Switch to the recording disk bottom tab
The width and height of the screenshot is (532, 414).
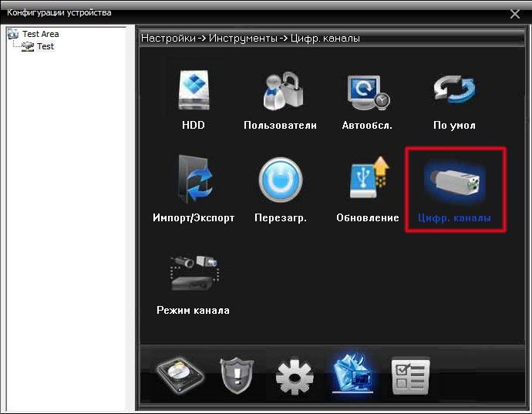pyautogui.click(x=180, y=375)
